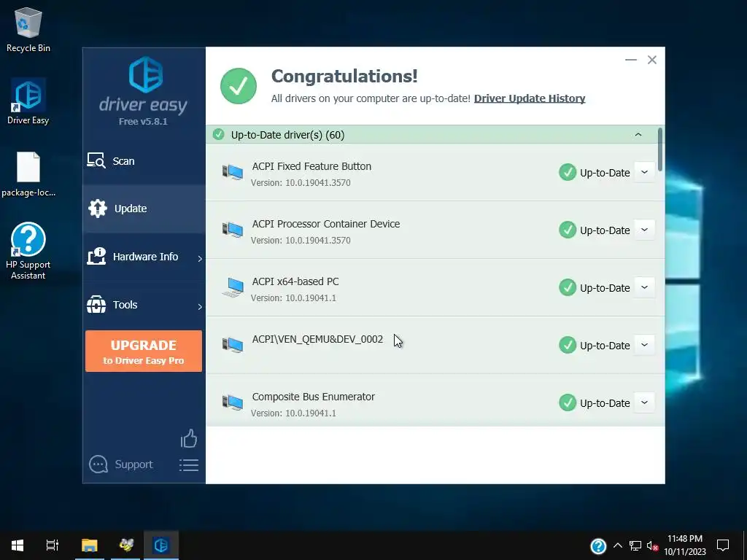Click the Update gear icon
This screenshot has height=560, width=747.
[98, 209]
